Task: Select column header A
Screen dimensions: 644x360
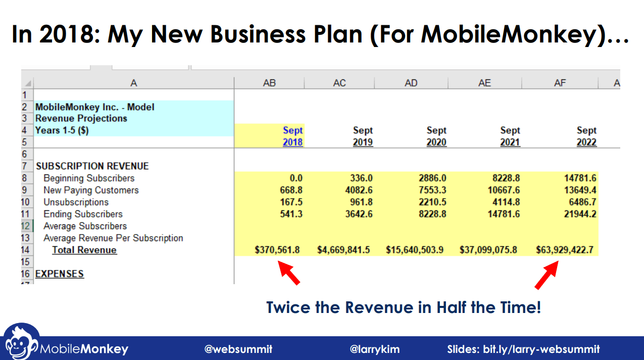Action: [133, 83]
